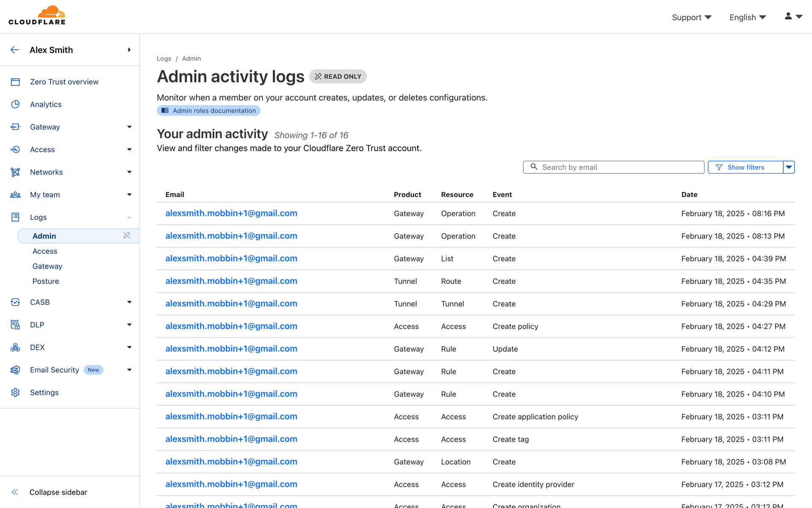
Task: Click the Access sidebar icon
Action: coord(15,149)
